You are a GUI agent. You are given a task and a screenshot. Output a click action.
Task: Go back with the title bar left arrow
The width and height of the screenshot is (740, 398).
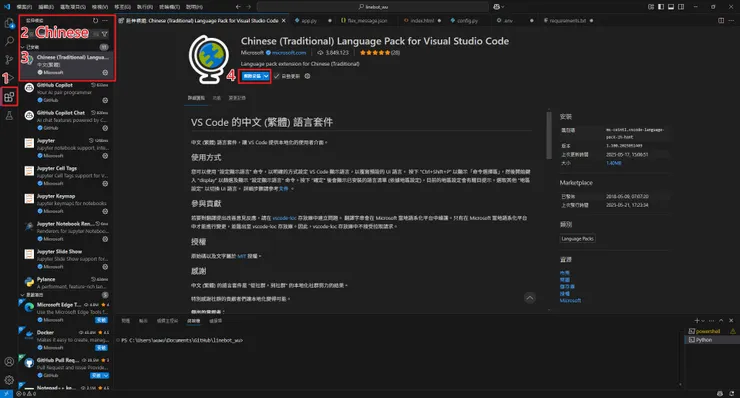click(238, 7)
